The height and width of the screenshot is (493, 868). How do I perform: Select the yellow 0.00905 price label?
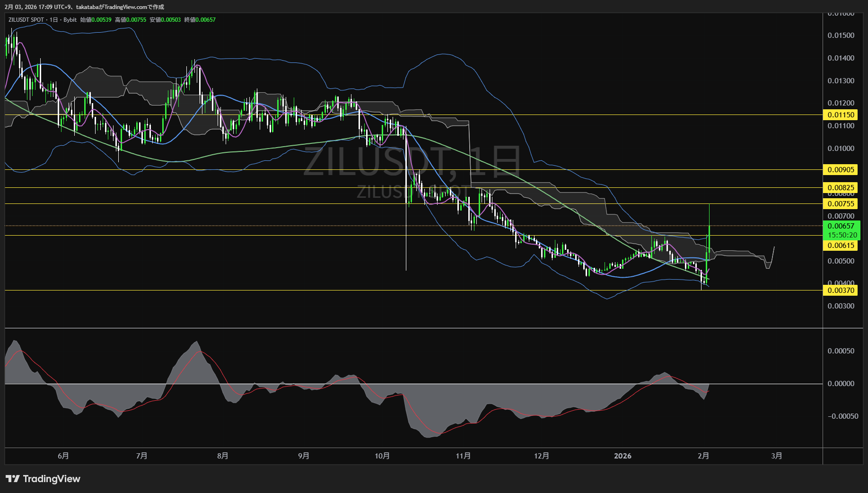coord(841,170)
